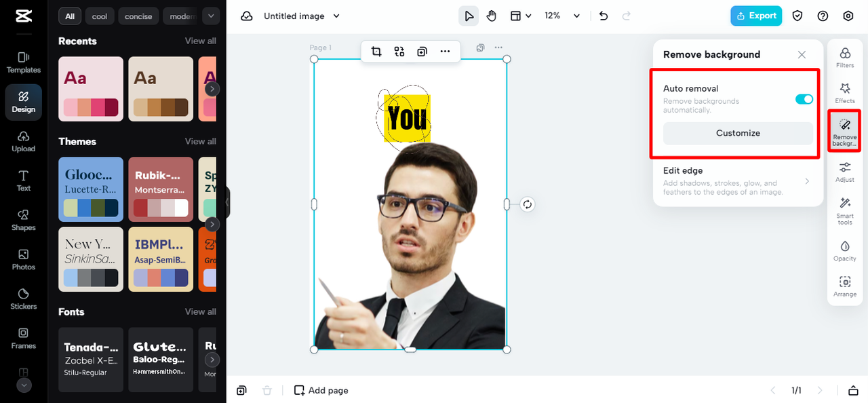Open the layers icon at bottom right
The image size is (868, 403).
pyautogui.click(x=853, y=391)
